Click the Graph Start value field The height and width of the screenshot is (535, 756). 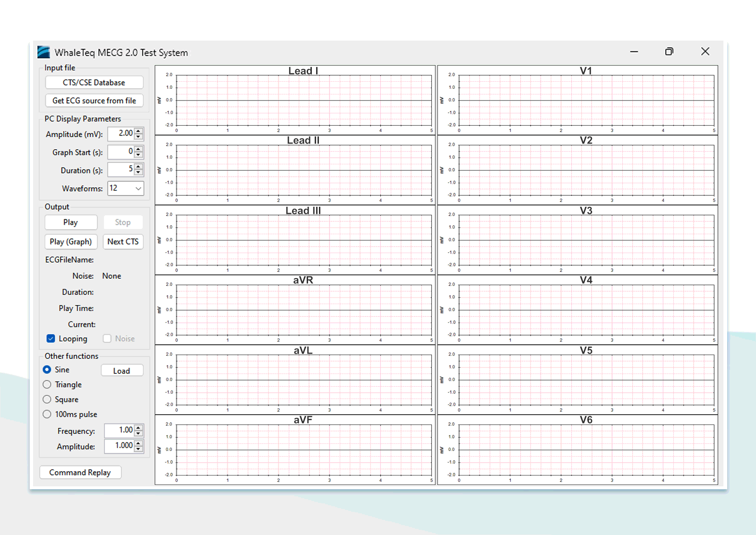coord(121,152)
